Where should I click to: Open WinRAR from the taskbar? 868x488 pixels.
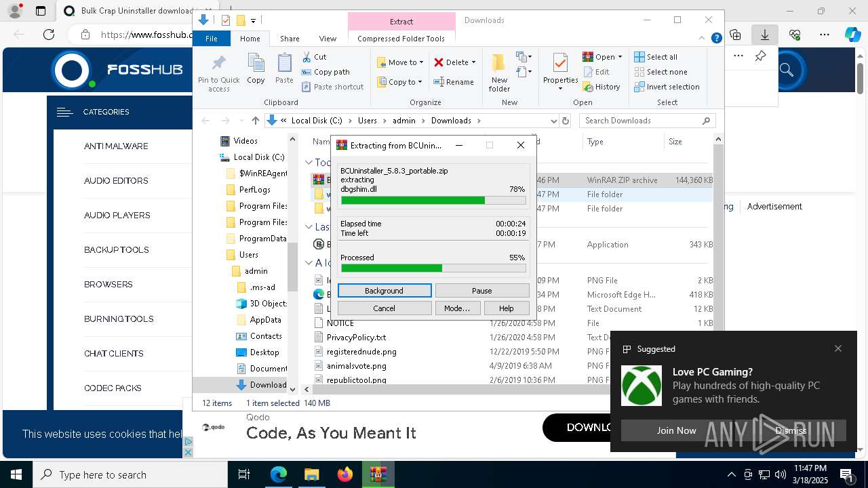click(378, 474)
